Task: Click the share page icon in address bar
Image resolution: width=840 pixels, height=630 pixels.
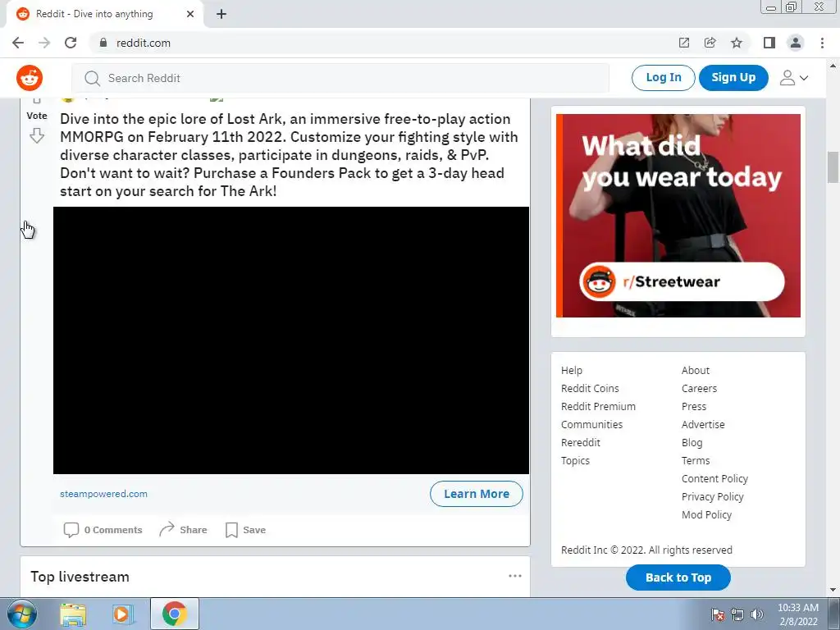Action: coord(710,43)
